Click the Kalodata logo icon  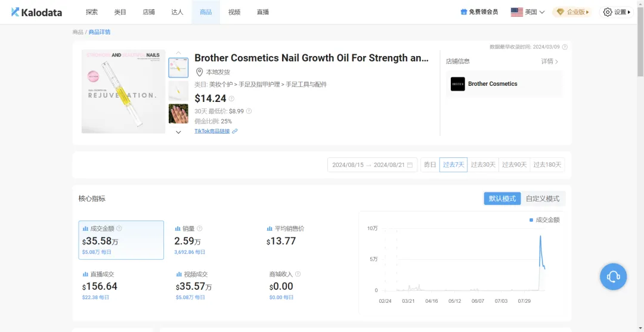[16, 12]
